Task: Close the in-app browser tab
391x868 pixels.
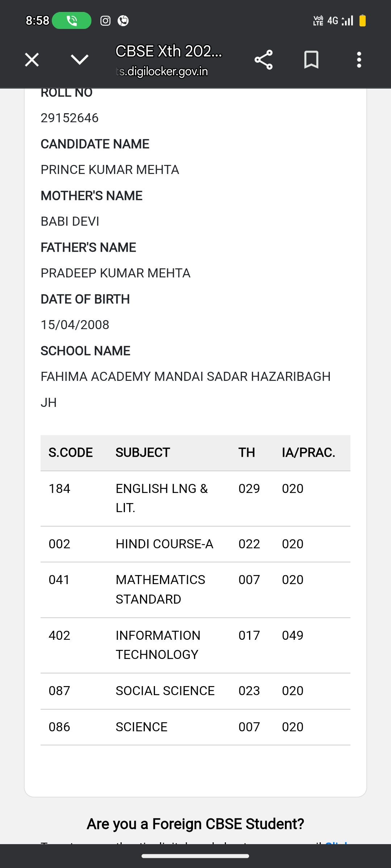Action: pos(32,60)
